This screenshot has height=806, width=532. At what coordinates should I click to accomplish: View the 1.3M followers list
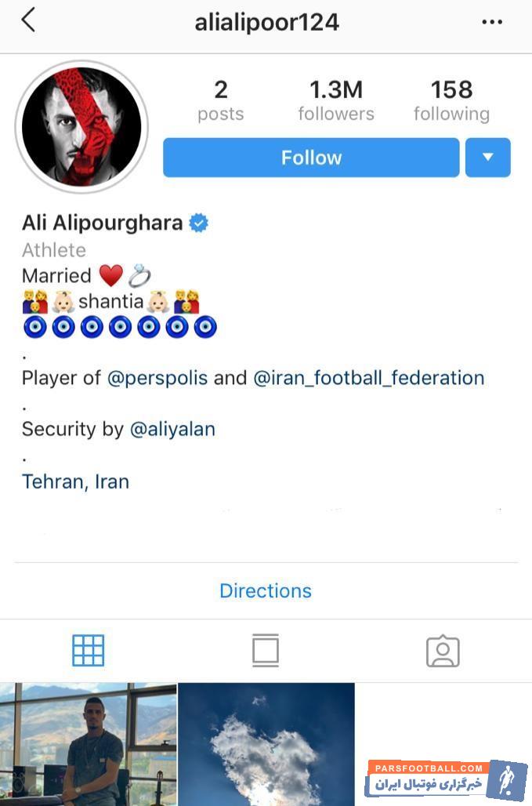pyautogui.click(x=336, y=100)
